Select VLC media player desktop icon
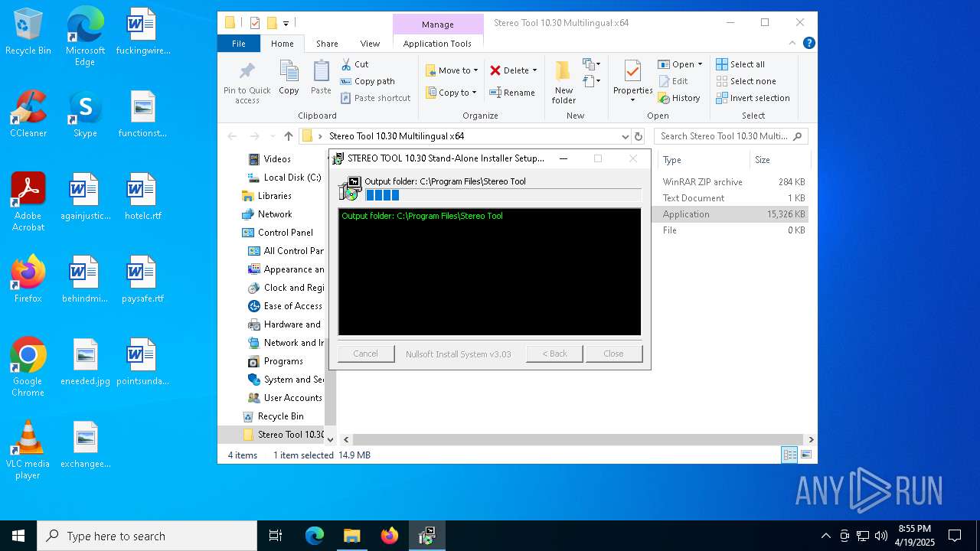This screenshot has width=980, height=551. [28, 451]
